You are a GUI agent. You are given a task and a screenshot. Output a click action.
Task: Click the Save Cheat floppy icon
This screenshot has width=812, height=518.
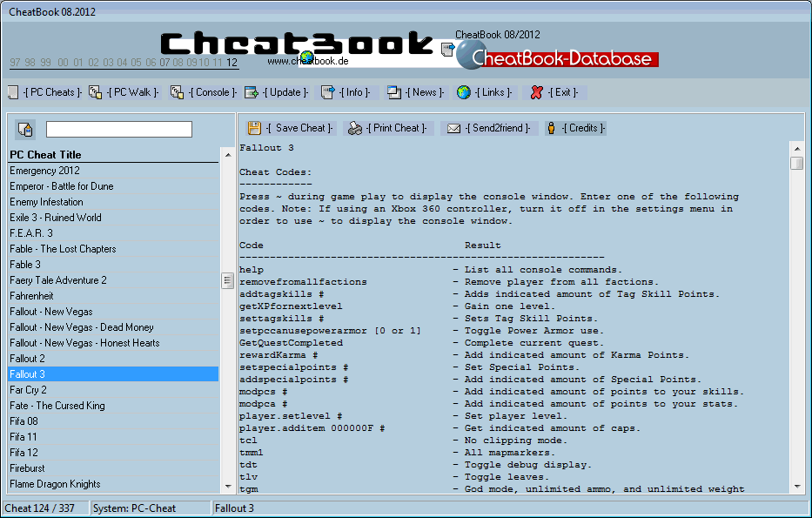[254, 128]
